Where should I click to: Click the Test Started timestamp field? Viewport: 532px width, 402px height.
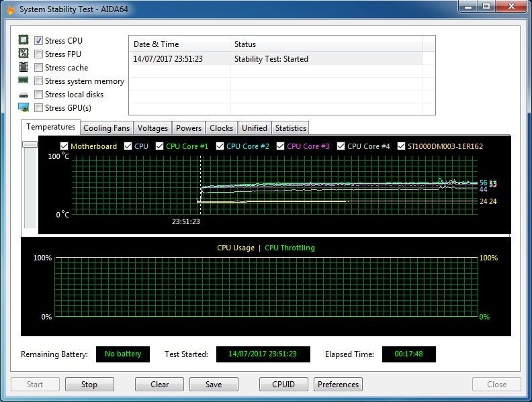(x=263, y=354)
